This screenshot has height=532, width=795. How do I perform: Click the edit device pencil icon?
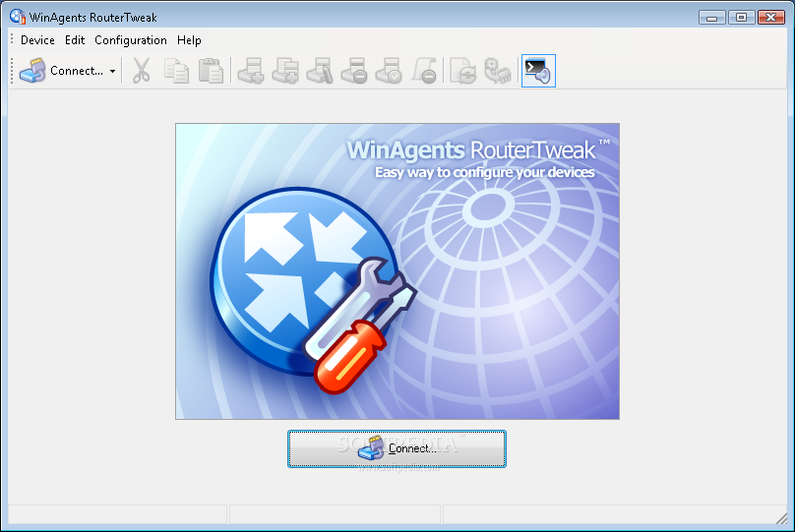pyautogui.click(x=320, y=71)
